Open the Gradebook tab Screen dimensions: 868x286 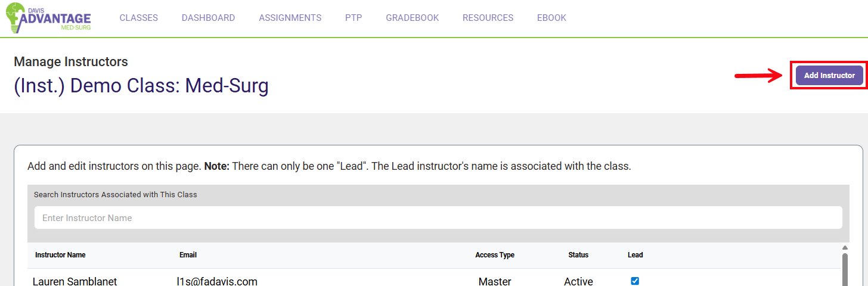pos(412,18)
